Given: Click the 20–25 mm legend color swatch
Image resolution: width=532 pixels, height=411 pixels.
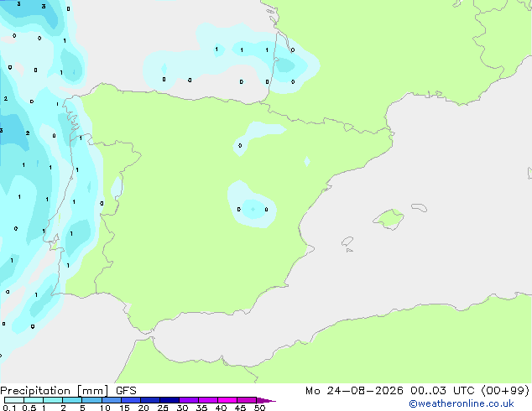Looking at the screenshot, I should [x=150, y=400].
